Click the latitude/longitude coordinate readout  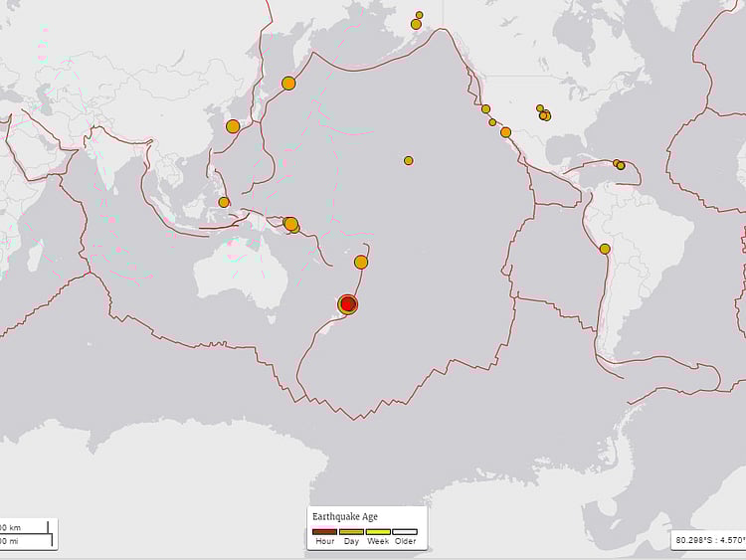[x=708, y=540]
